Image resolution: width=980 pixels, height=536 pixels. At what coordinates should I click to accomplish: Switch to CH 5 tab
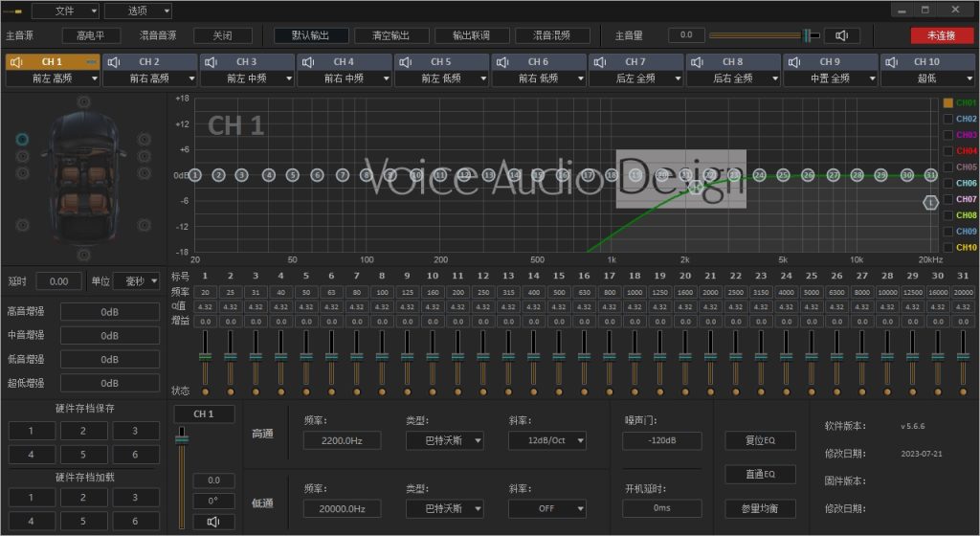(x=440, y=62)
